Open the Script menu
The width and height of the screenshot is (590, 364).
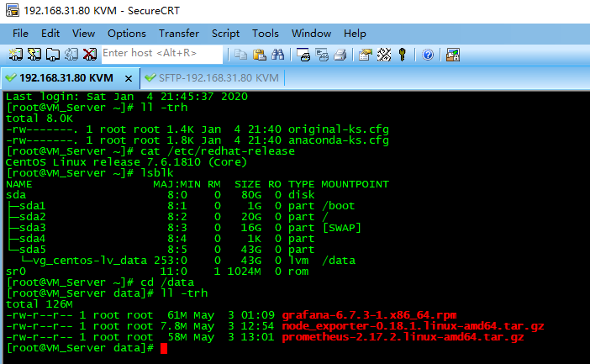point(225,34)
